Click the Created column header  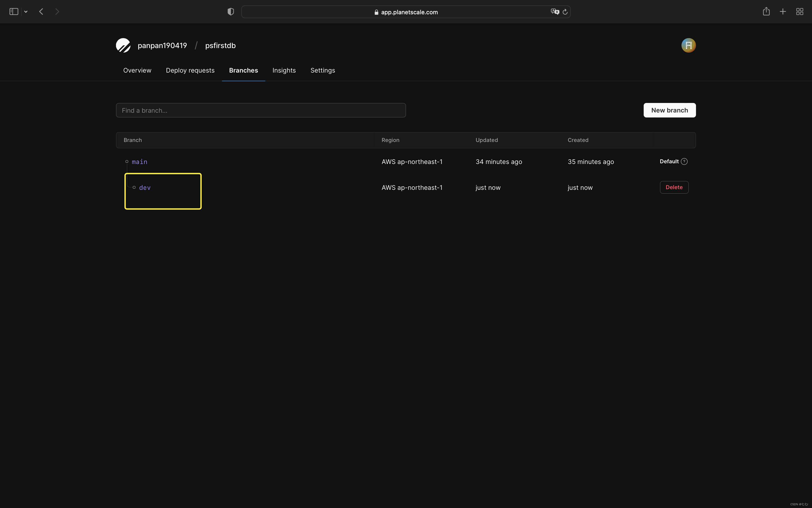578,140
